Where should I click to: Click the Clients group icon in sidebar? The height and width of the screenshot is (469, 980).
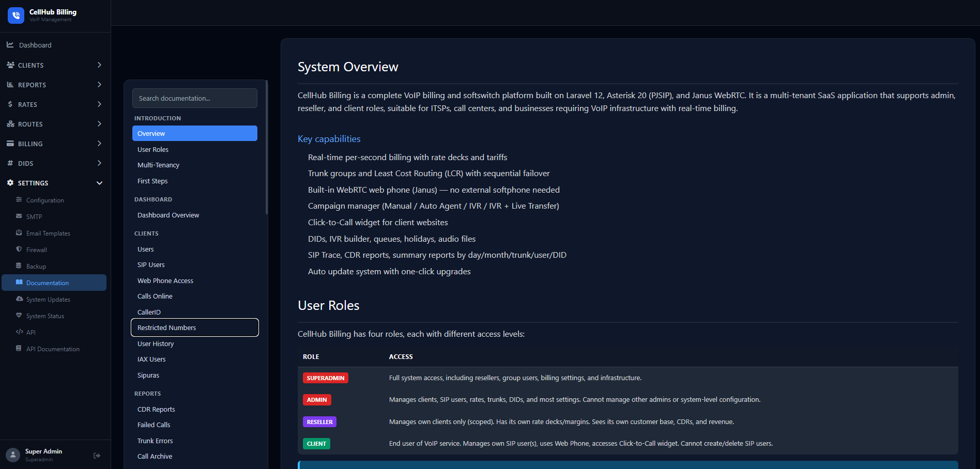[10, 65]
